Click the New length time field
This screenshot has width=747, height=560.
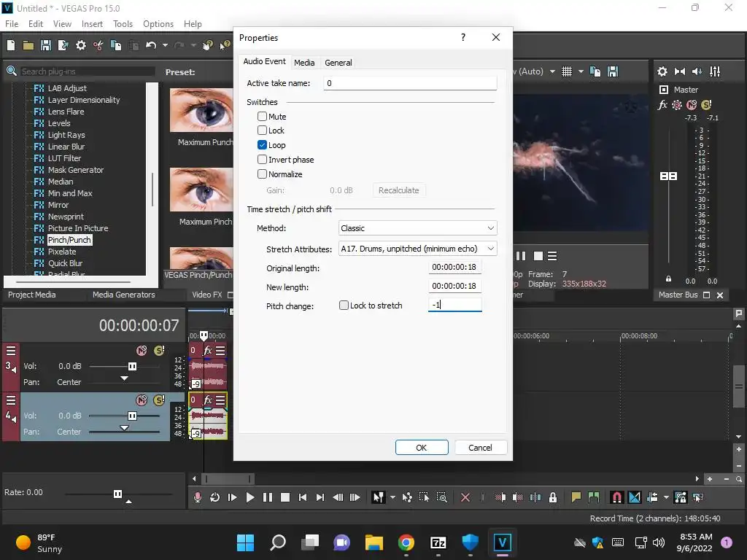click(x=455, y=286)
